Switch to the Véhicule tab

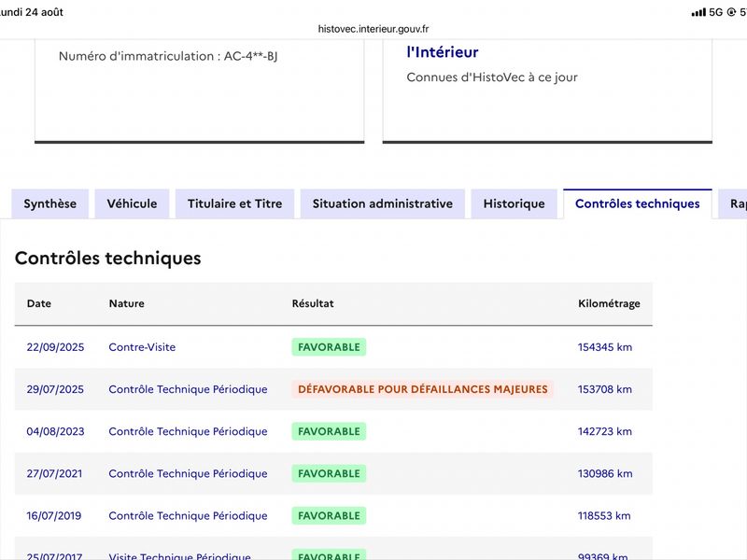132,203
